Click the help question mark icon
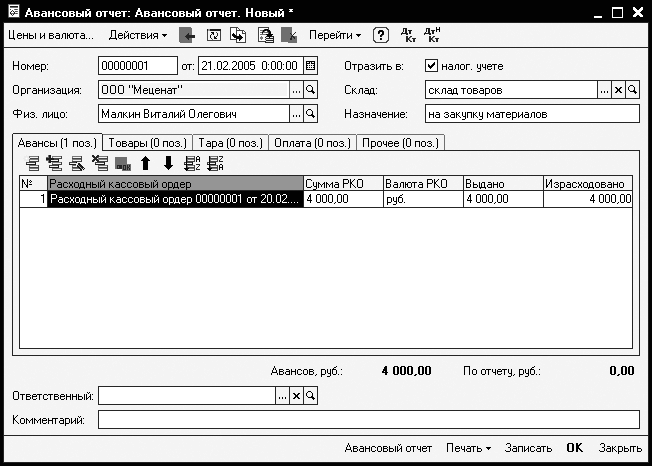This screenshot has width=652, height=466. 380,35
